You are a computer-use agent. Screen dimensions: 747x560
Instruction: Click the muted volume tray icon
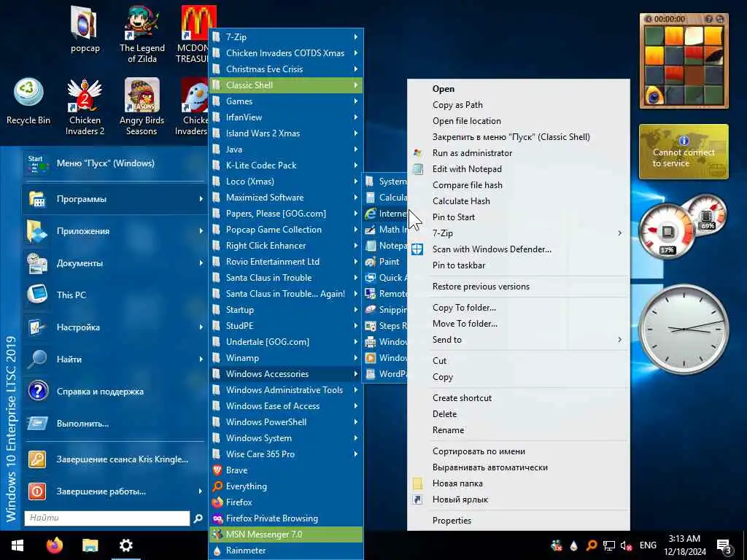626,545
